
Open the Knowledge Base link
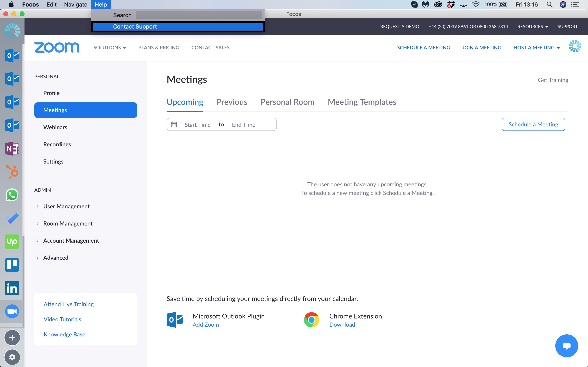(64, 334)
